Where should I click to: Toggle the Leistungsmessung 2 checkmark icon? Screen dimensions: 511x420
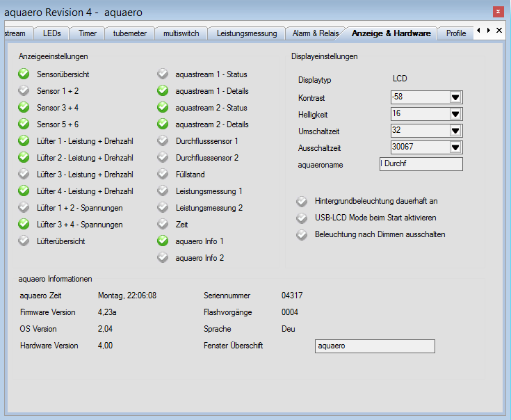[x=163, y=208]
